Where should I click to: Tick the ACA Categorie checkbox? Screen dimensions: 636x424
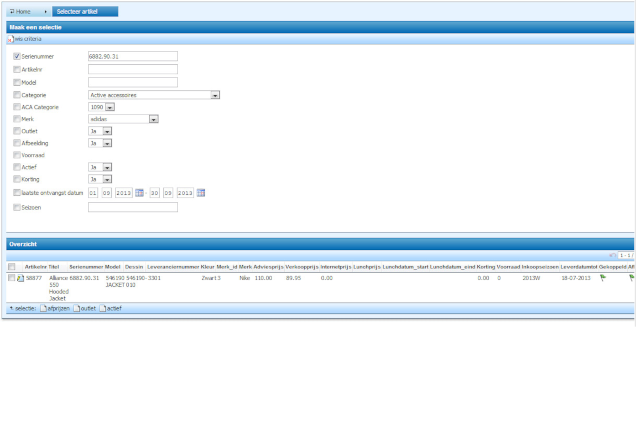click(17, 107)
